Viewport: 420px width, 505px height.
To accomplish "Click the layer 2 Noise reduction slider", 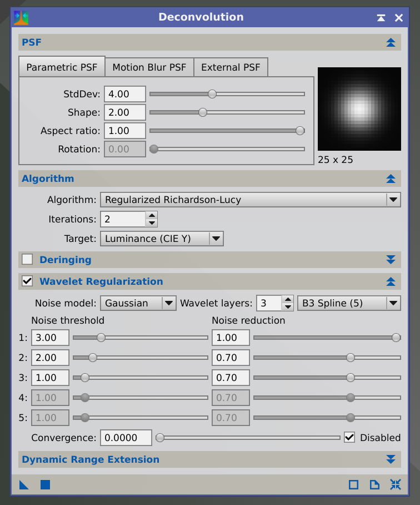I will [x=351, y=358].
